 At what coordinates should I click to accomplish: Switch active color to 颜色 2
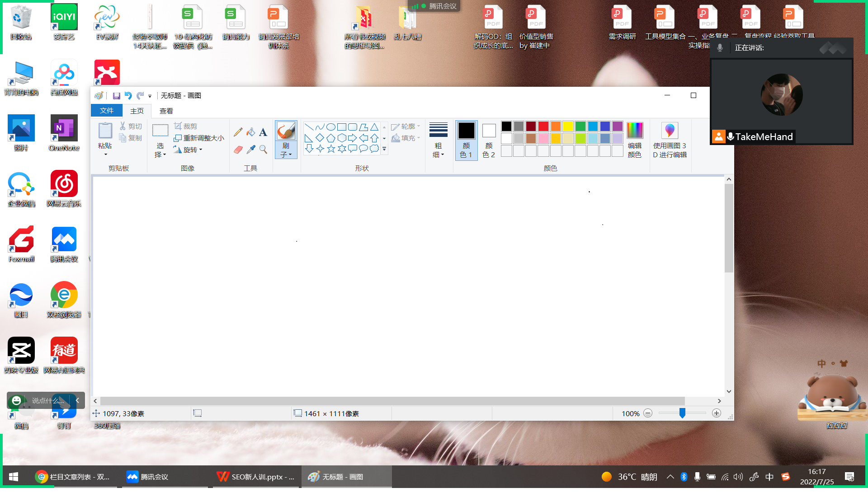pos(489,141)
